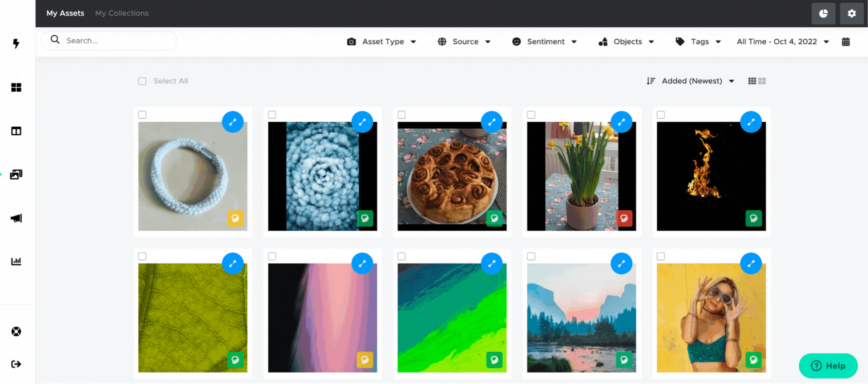This screenshot has height=384, width=868.
Task: Tick the checkbox on the bracelet image card
Action: click(x=142, y=115)
